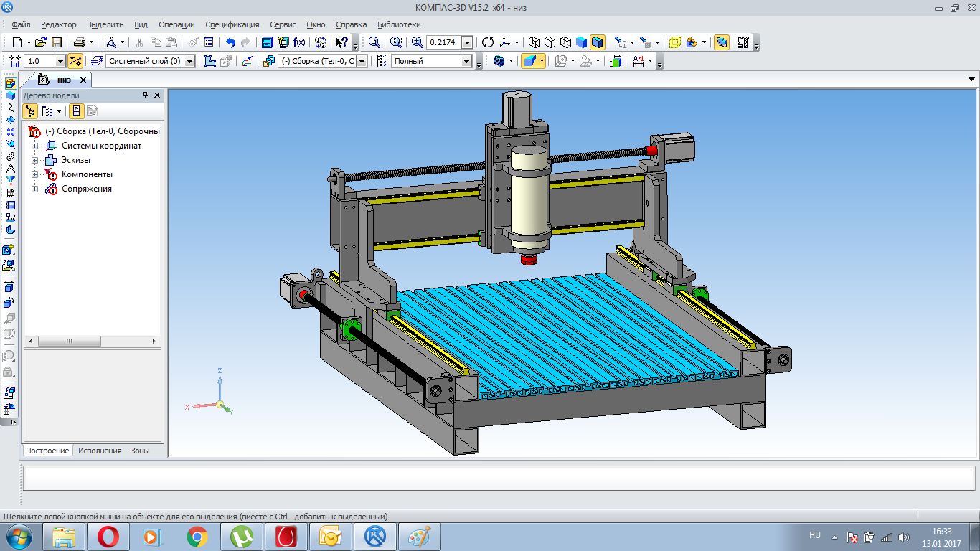
Task: Pin the Дерево модели panel
Action: pyautogui.click(x=145, y=95)
